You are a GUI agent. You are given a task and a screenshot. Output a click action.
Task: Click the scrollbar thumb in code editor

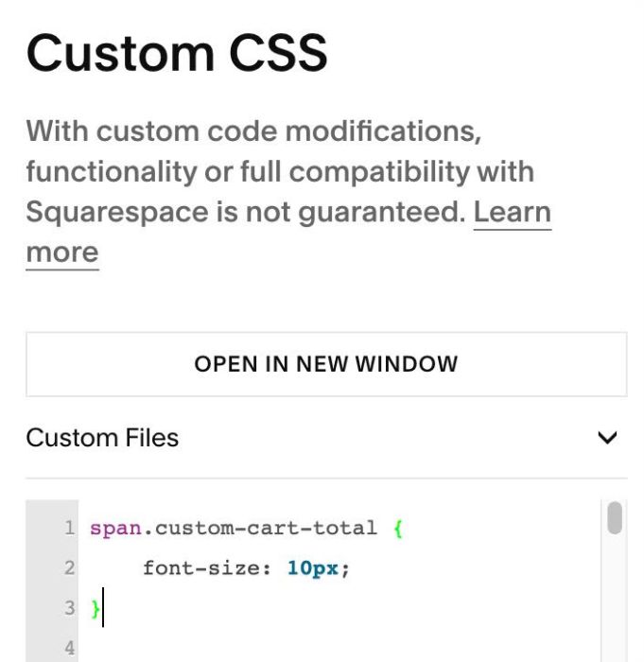pos(615,517)
